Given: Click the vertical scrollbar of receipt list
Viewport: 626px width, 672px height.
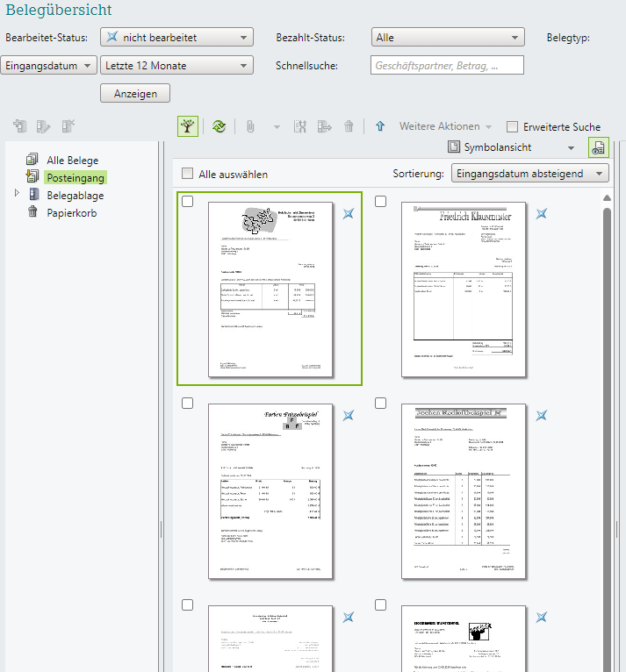Looking at the screenshot, I should tap(606, 395).
